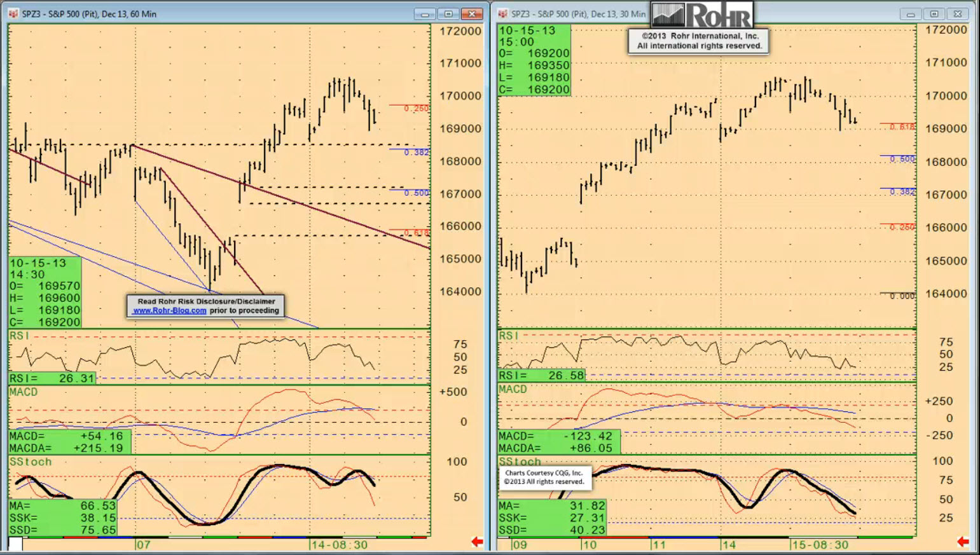Click the white box at bottom-left of 60 Min chart
This screenshot has height=555, width=980.
16,544
